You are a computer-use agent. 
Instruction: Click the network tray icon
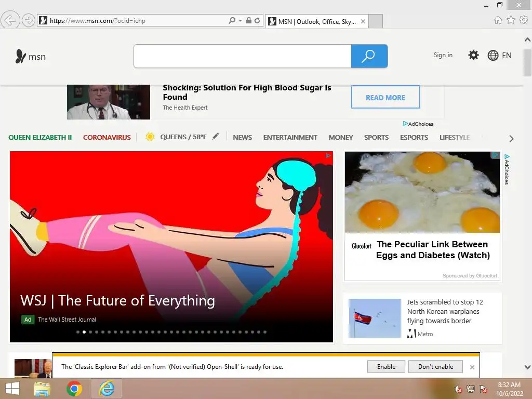pyautogui.click(x=470, y=389)
